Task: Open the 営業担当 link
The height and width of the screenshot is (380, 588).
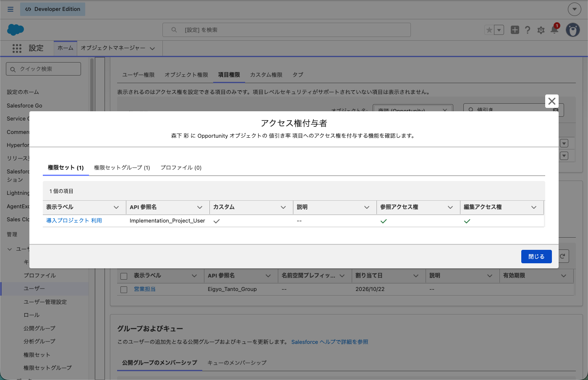Action: 145,289
